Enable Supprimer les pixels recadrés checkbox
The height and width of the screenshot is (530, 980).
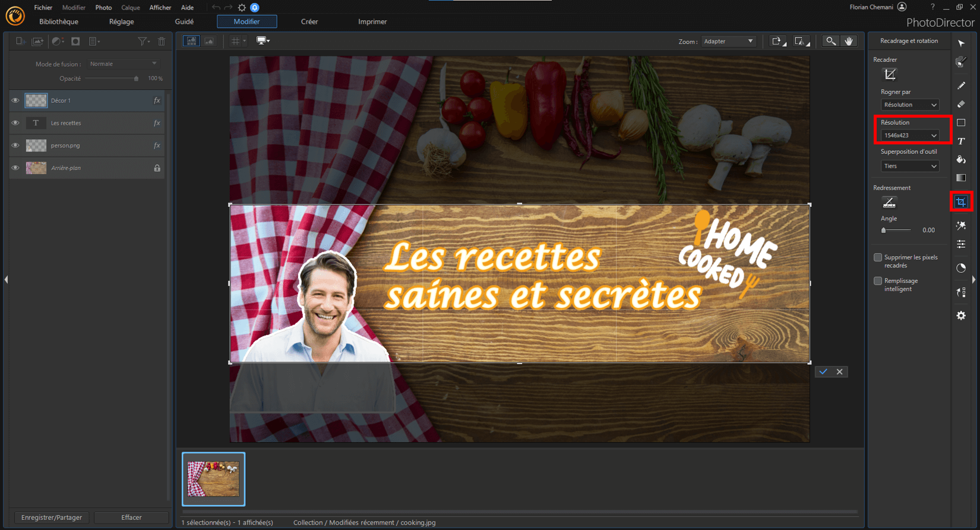878,257
